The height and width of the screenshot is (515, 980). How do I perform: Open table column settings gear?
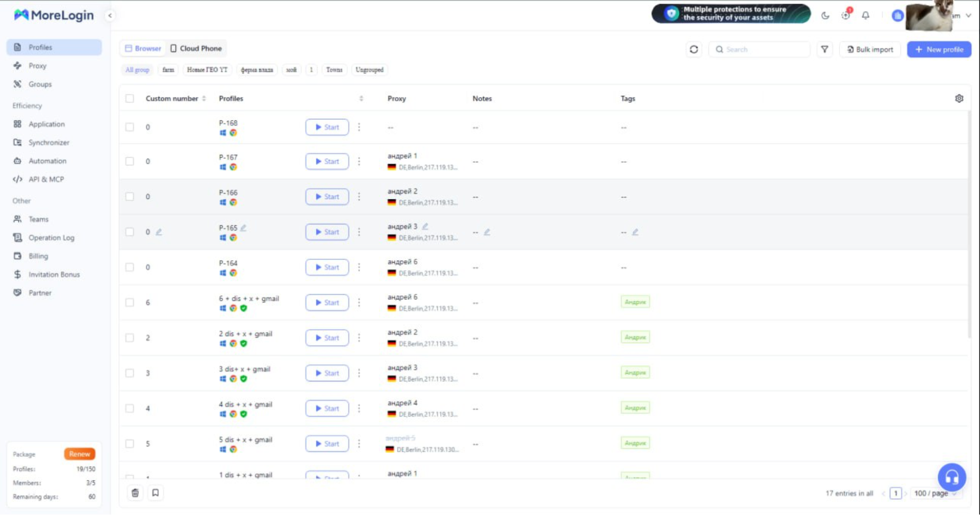pos(959,99)
